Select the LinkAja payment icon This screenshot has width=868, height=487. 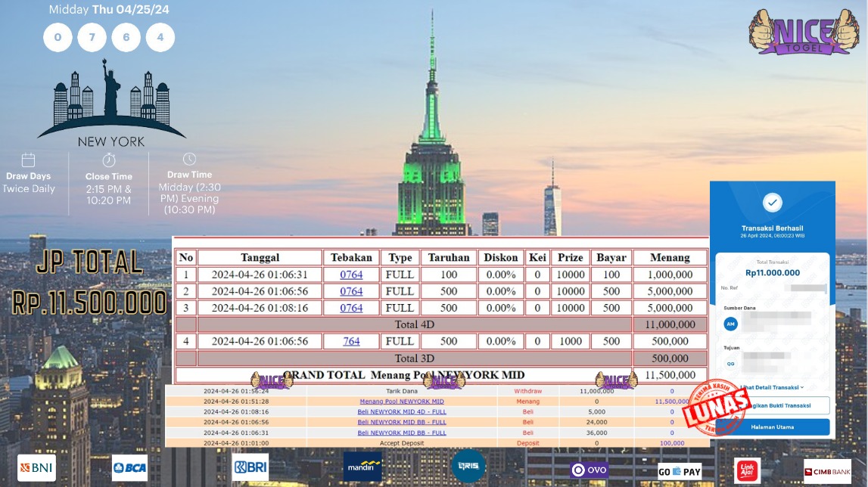coord(748,470)
